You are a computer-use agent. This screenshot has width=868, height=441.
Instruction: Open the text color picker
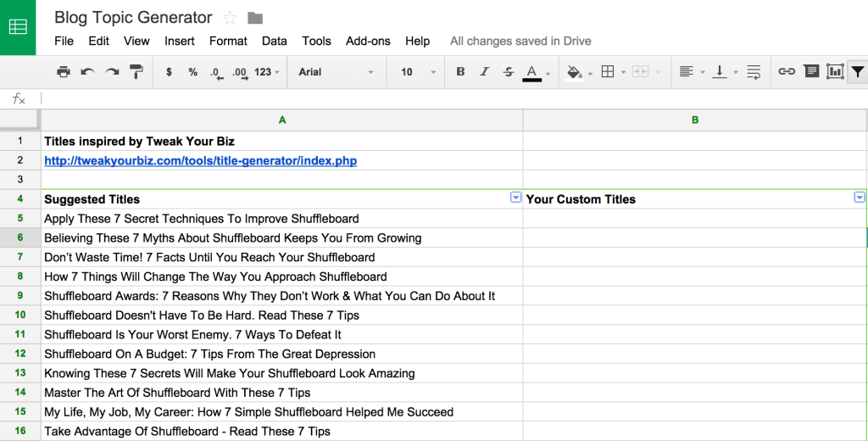(532, 73)
